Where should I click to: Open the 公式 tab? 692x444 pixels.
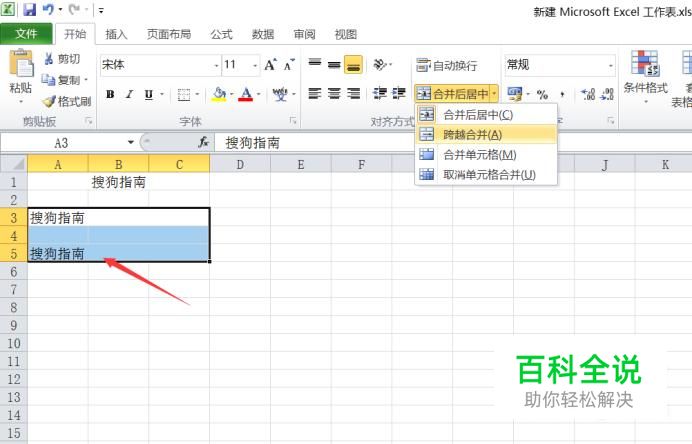[221, 34]
